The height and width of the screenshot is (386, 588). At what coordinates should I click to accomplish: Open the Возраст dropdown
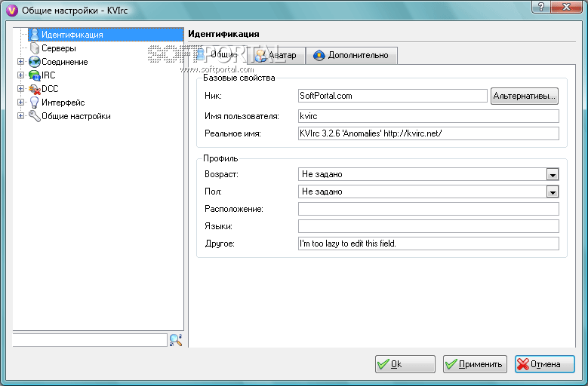pos(553,174)
